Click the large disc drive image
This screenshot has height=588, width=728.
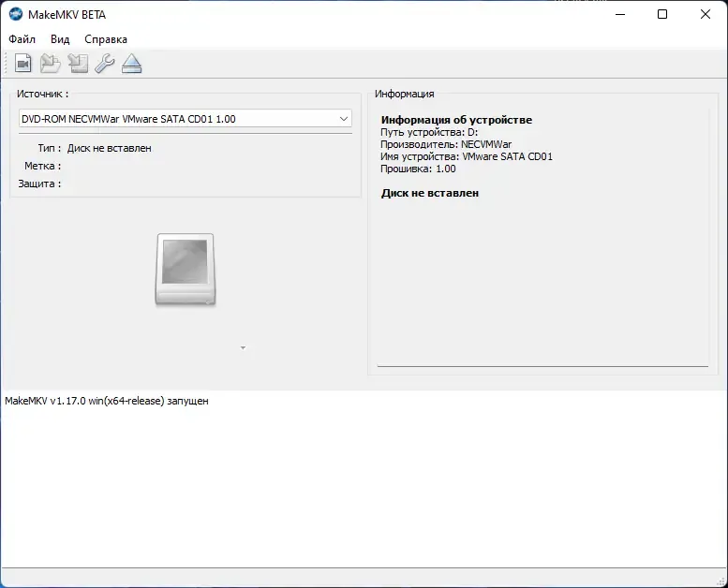click(x=186, y=270)
